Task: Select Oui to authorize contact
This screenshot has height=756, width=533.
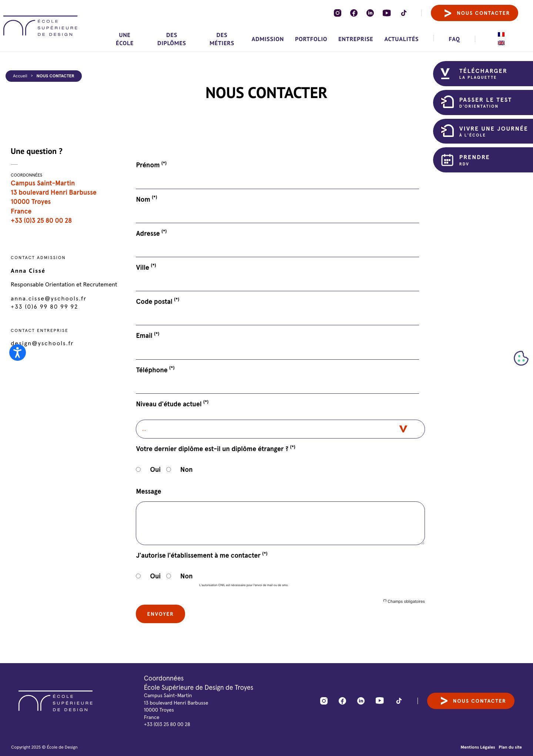Action: pos(138,576)
